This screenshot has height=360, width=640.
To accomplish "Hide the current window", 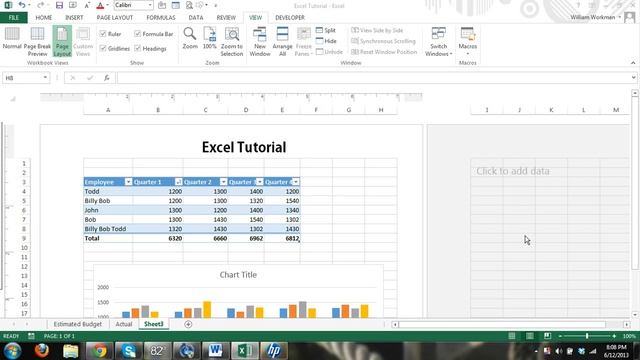I will [x=326, y=41].
